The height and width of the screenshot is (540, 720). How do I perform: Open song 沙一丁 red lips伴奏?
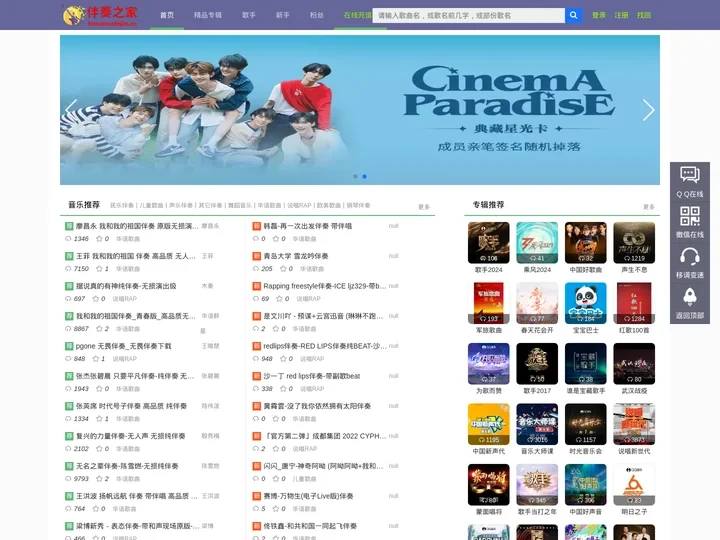[x=311, y=376]
